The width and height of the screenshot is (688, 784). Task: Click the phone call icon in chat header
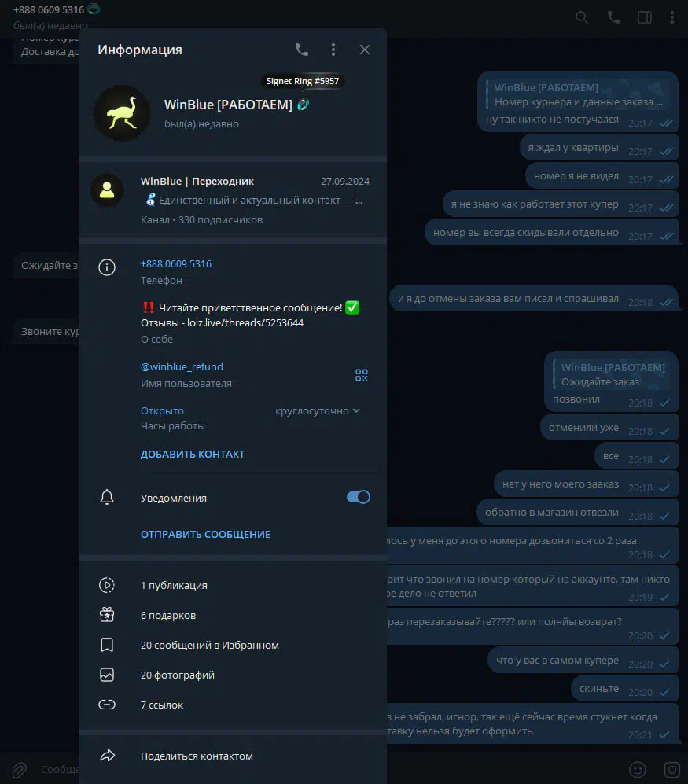(x=613, y=17)
